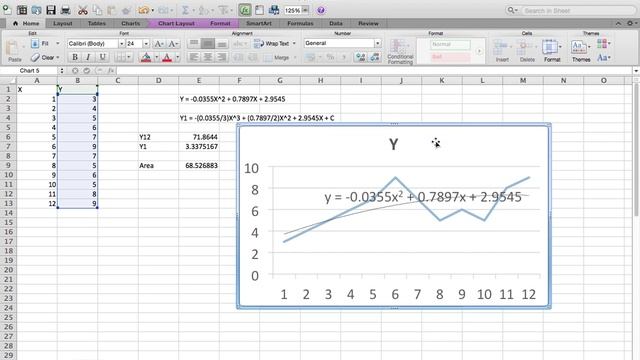Open the Calibri (Body) font name dropdown

click(x=121, y=43)
